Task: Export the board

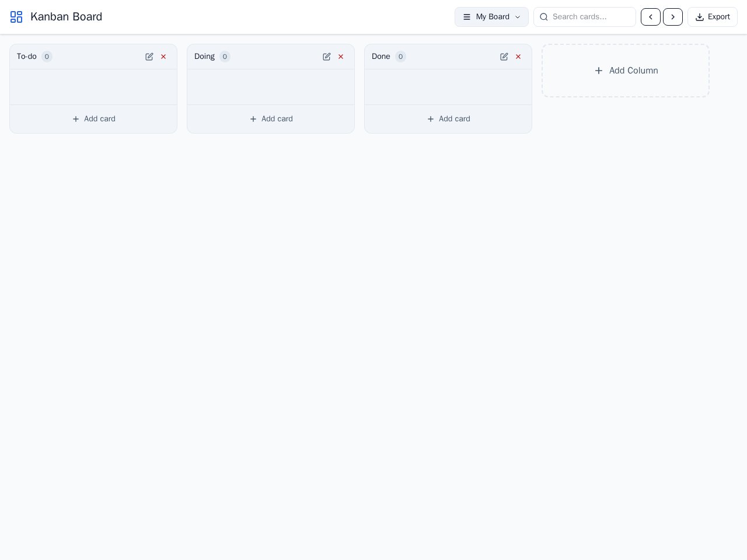Action: tap(713, 17)
